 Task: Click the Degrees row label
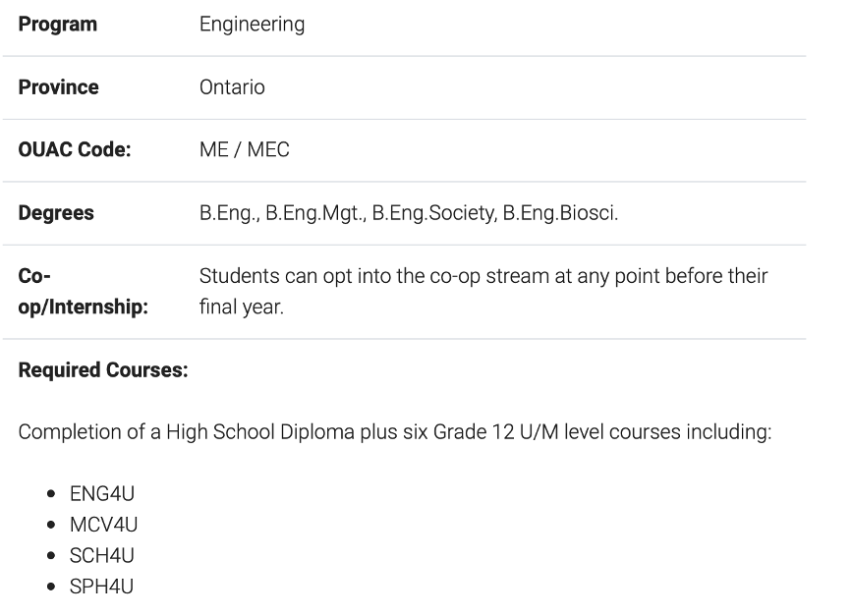coord(56,213)
